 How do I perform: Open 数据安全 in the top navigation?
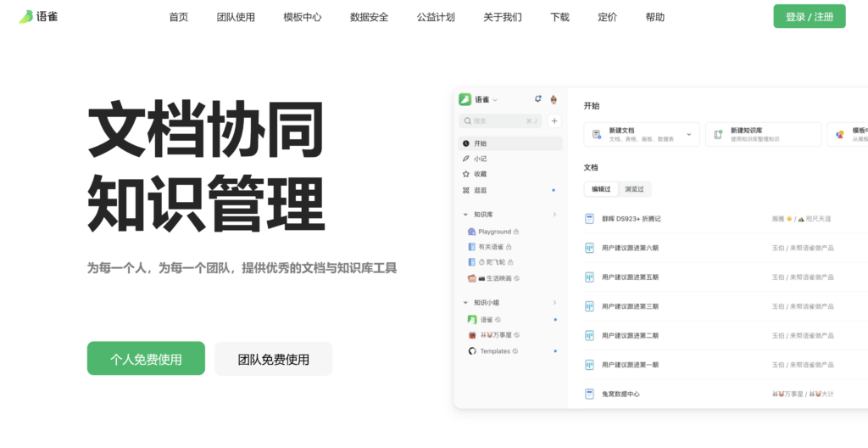tap(370, 17)
